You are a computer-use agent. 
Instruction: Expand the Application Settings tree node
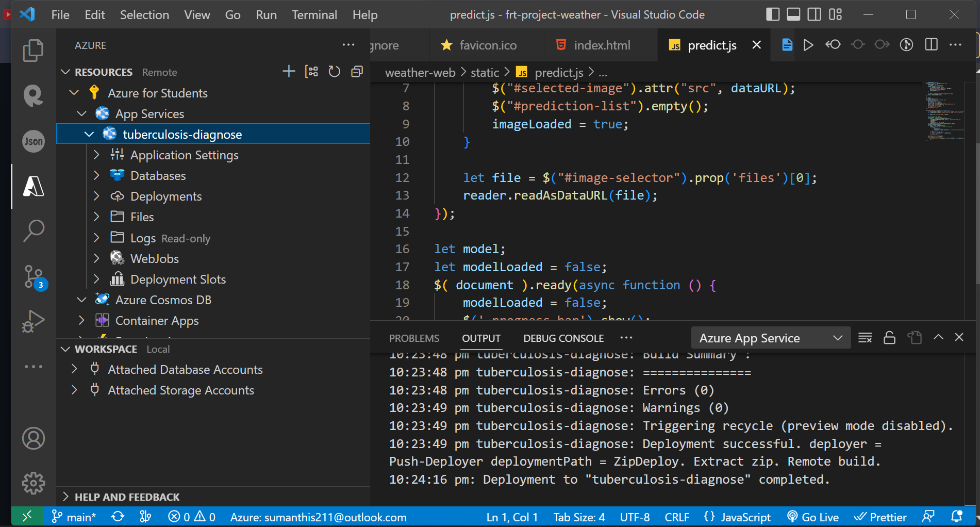(96, 155)
